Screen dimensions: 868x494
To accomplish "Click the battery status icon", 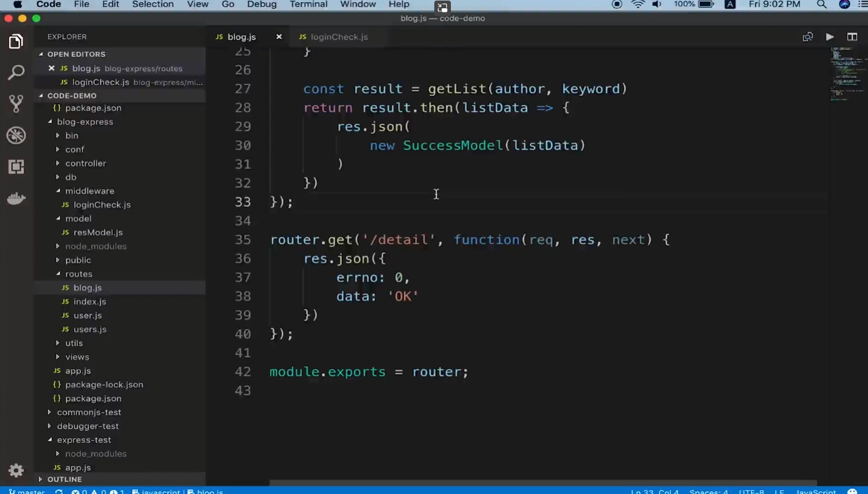I will click(706, 5).
